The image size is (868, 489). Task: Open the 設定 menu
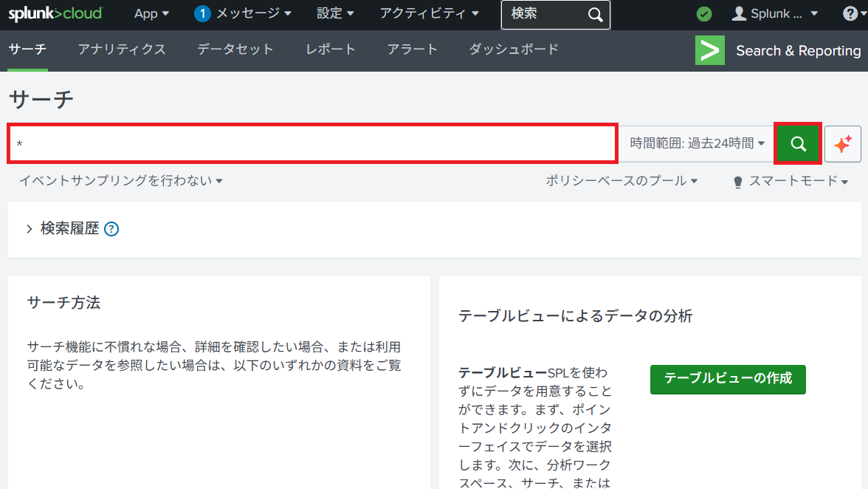click(335, 14)
